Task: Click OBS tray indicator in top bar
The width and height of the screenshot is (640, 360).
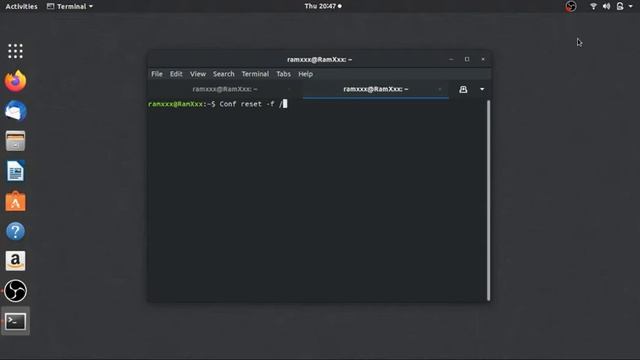Action: pyautogui.click(x=571, y=6)
